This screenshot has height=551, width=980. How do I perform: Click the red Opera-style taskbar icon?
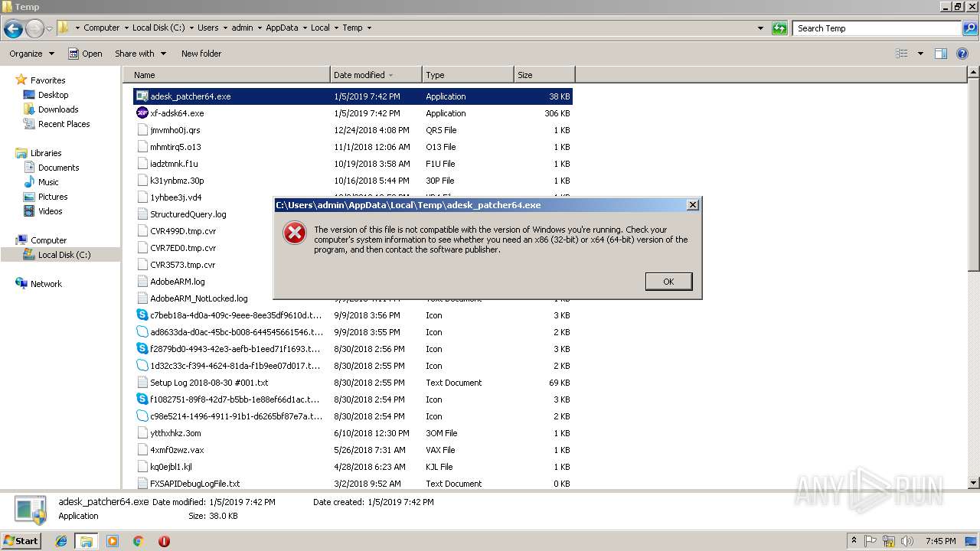click(164, 541)
